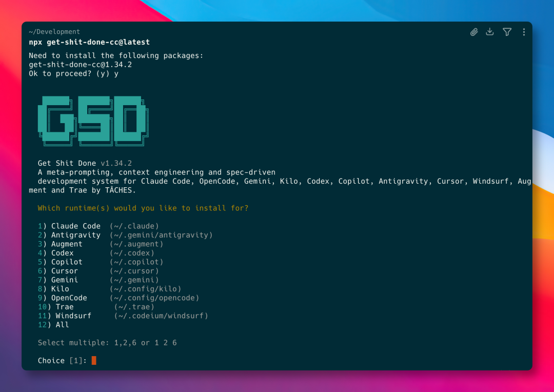Open the three-dot more options menu

click(x=524, y=32)
